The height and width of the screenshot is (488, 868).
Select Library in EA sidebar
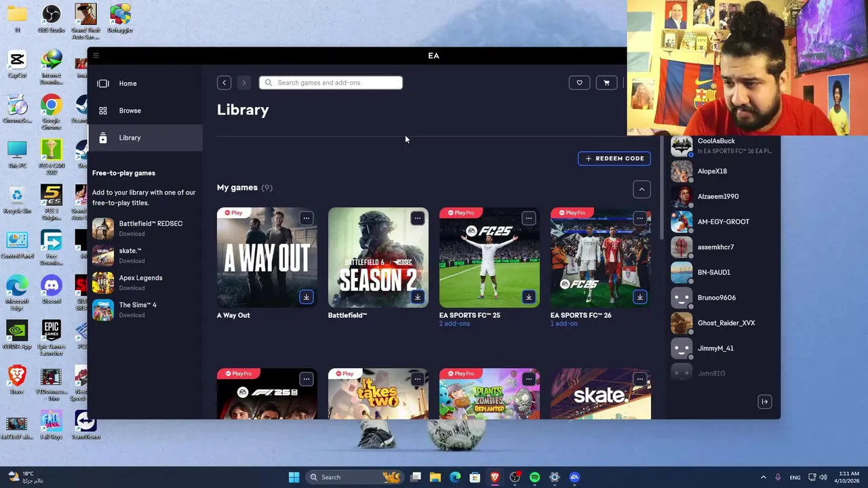145,138
